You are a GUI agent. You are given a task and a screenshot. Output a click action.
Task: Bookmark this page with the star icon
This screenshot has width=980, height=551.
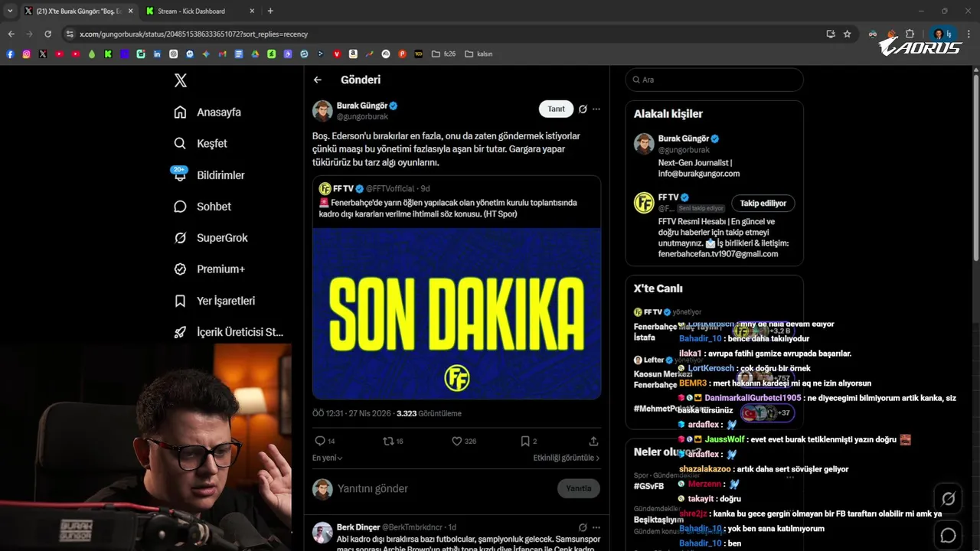[847, 34]
